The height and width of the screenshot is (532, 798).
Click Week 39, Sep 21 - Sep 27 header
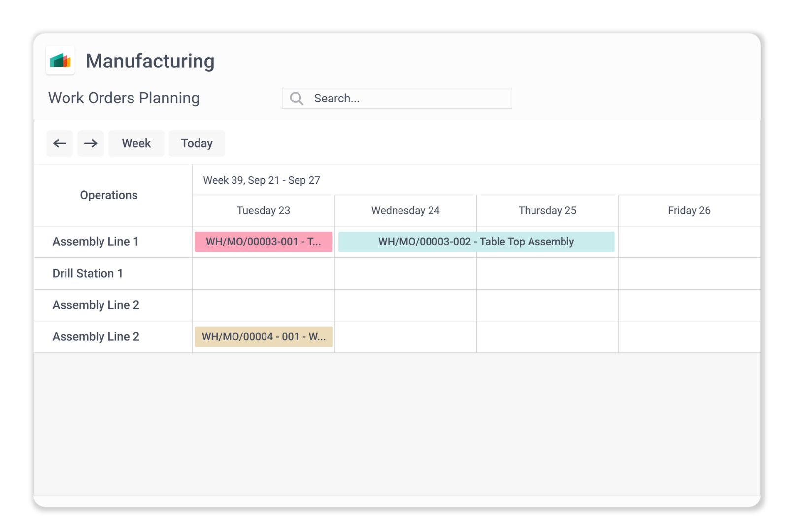coord(262,180)
